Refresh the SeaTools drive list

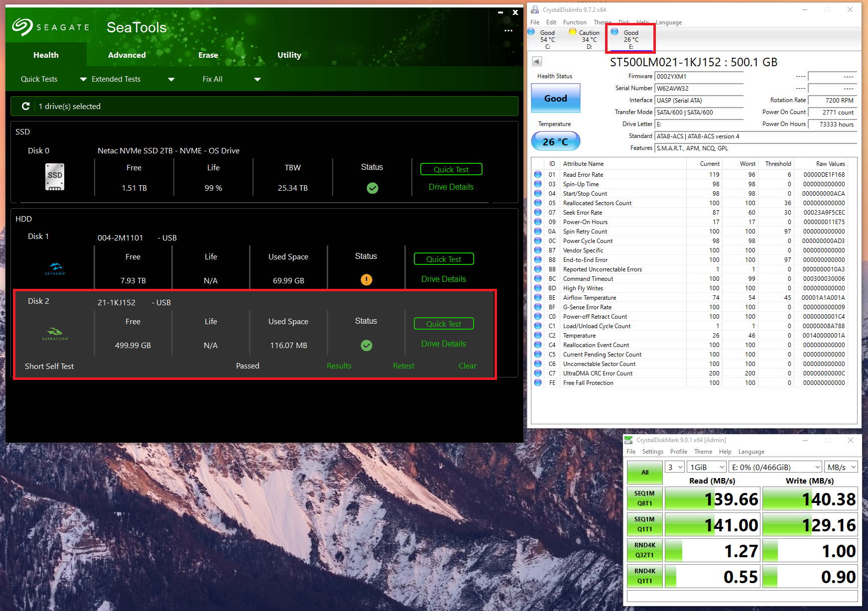pyautogui.click(x=26, y=106)
